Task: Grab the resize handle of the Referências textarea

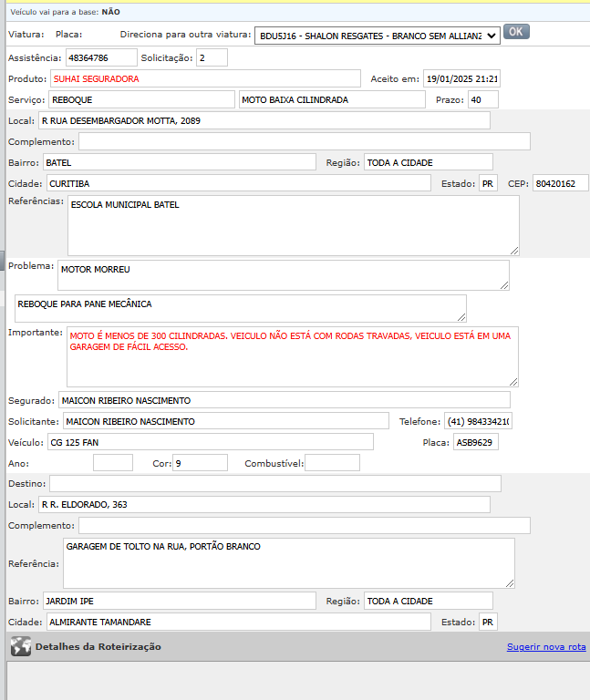Action: [514, 251]
